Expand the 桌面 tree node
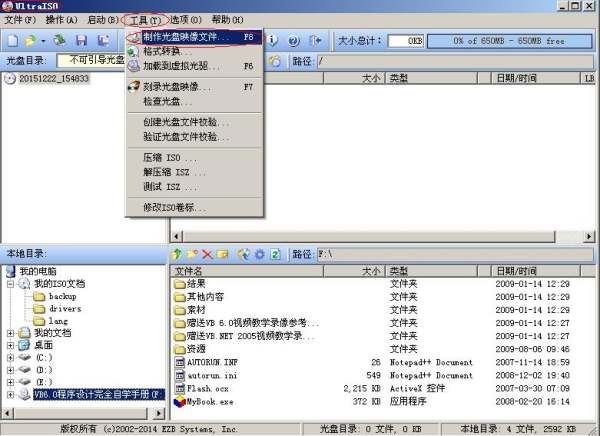Screen dimensions: 600x436 coord(10,345)
